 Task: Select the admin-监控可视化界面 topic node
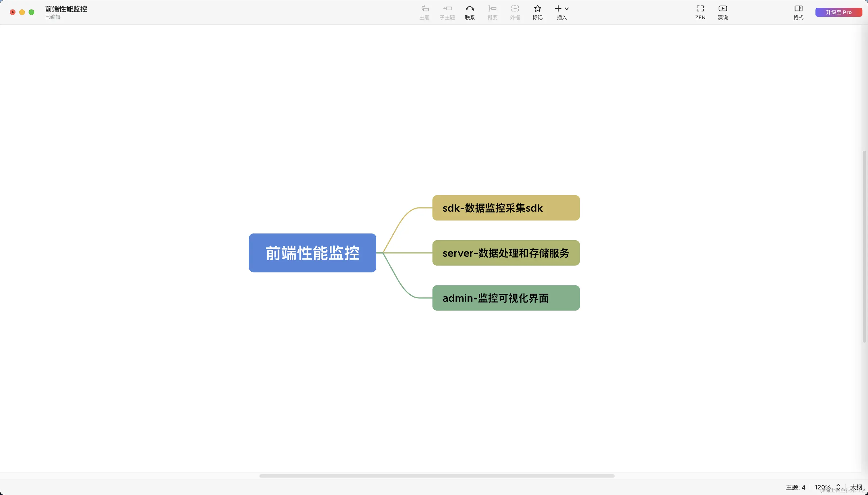[x=505, y=298]
